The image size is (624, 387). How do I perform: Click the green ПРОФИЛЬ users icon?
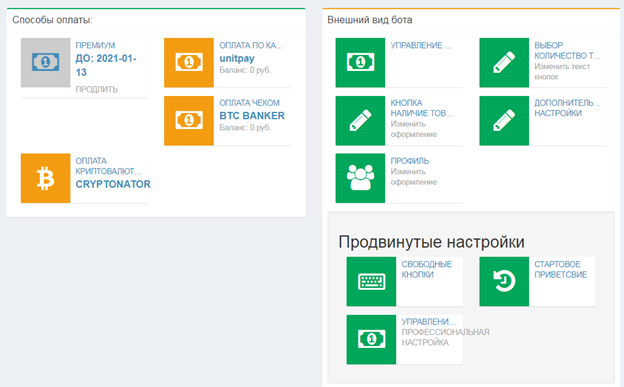360,178
